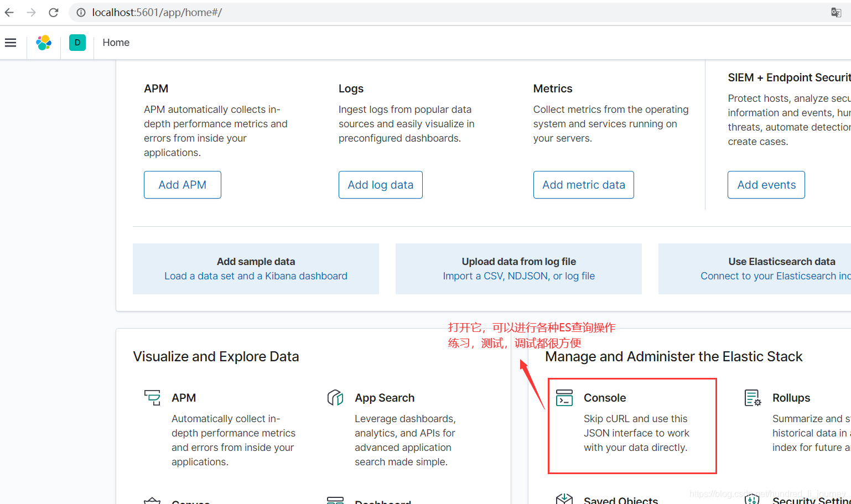Viewport: 851px width, 504px height.
Task: Click the Upload data from log file heading
Action: pos(519,262)
